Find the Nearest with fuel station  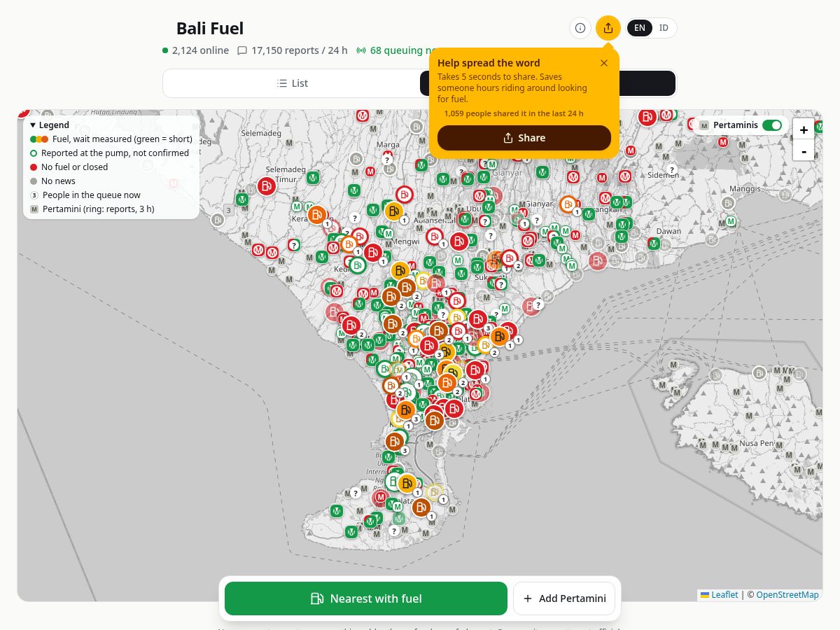coord(366,598)
